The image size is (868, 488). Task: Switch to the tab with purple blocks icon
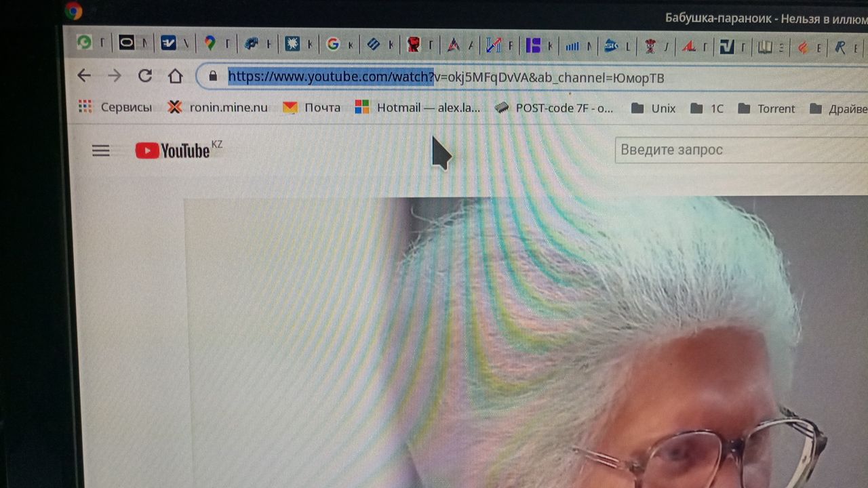point(534,45)
